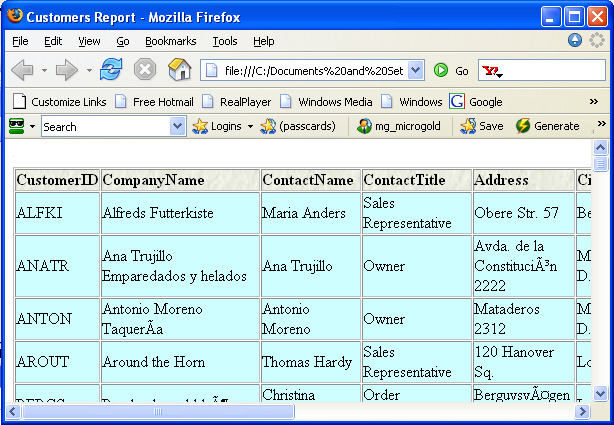Click the page icon in address bar

pos(211,71)
